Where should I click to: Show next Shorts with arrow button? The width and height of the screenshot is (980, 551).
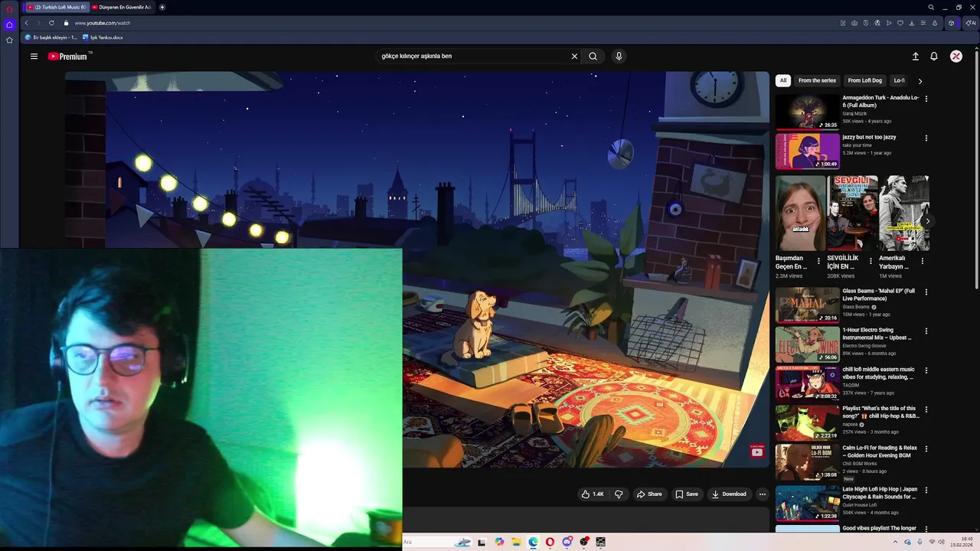pos(927,221)
